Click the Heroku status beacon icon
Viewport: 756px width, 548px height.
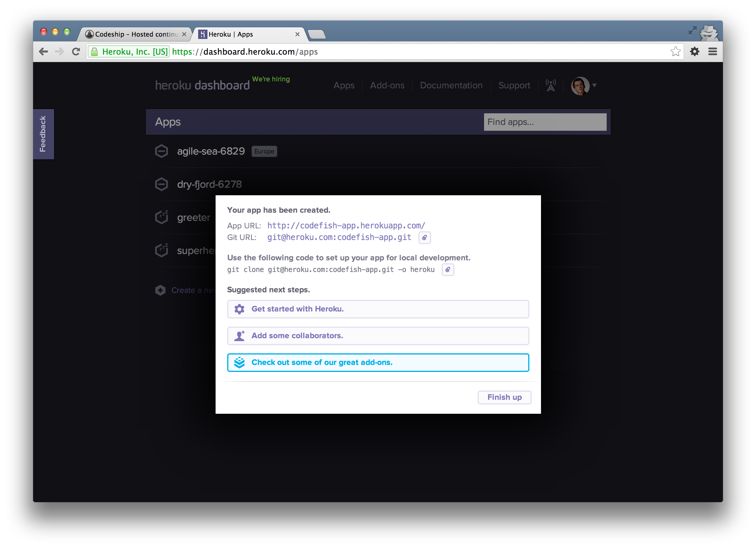point(550,85)
